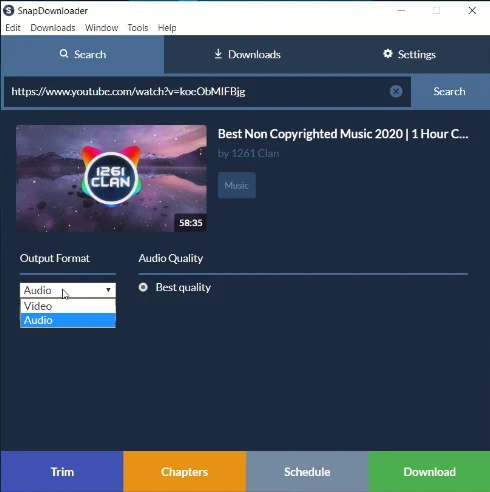Click the 58:35 duration badge

point(190,223)
